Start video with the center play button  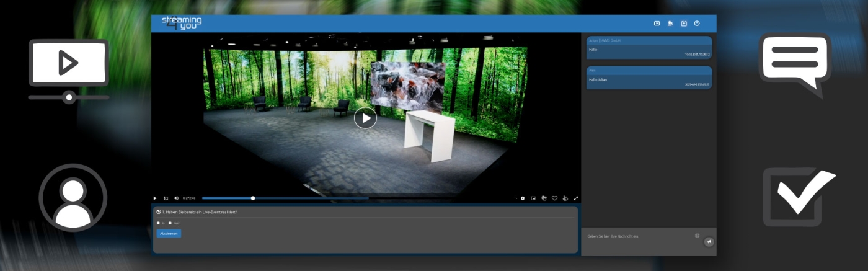tap(365, 118)
